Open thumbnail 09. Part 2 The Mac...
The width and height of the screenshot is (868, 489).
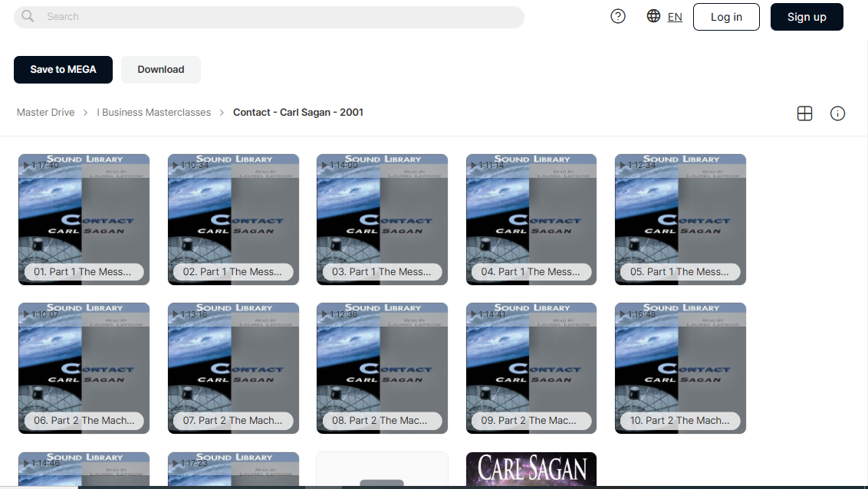tap(531, 369)
